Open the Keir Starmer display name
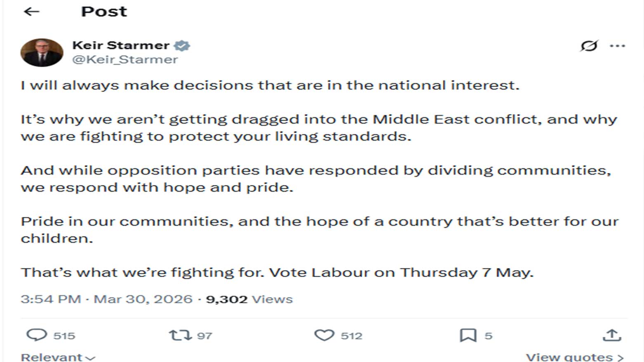Image resolution: width=644 pixels, height=362 pixels. click(121, 45)
